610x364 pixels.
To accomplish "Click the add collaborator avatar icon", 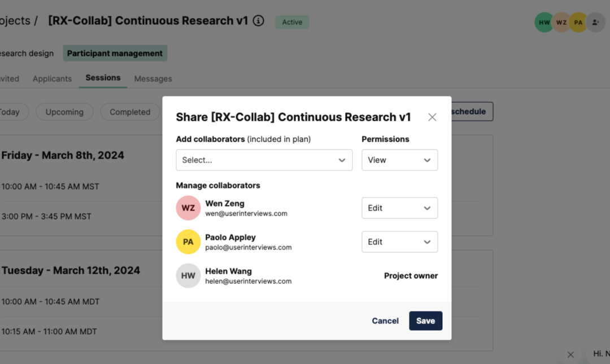I will point(595,22).
